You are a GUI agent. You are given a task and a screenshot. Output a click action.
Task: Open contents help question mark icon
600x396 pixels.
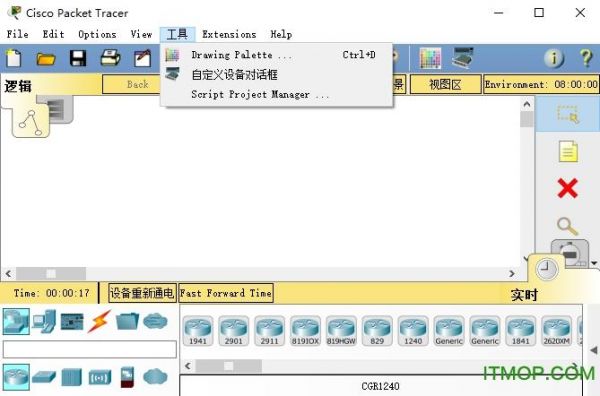(x=586, y=58)
